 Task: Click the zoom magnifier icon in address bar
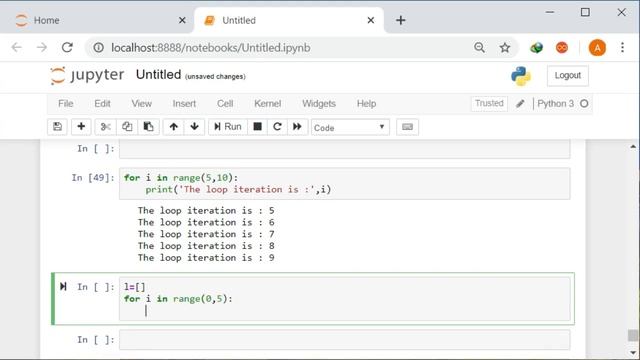click(x=480, y=48)
